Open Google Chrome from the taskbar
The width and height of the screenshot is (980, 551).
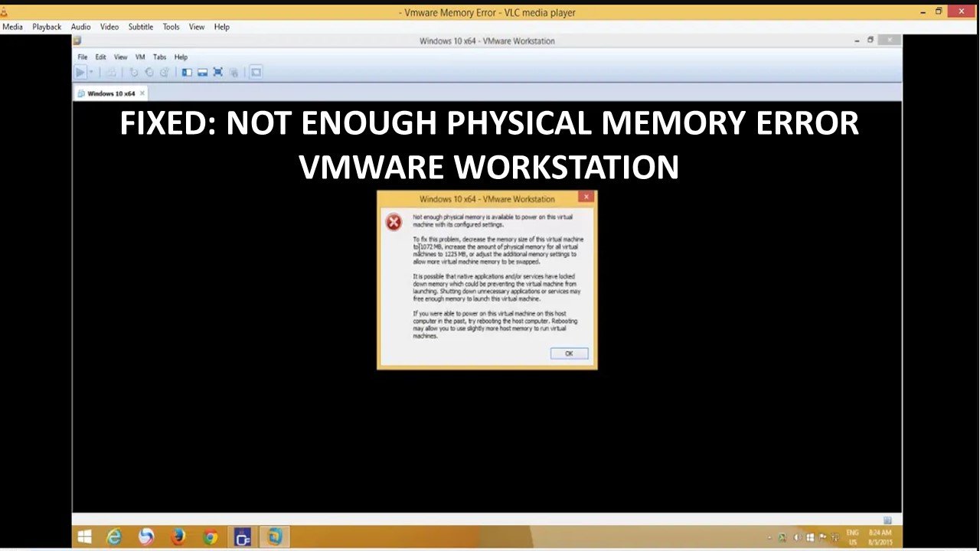coord(211,536)
